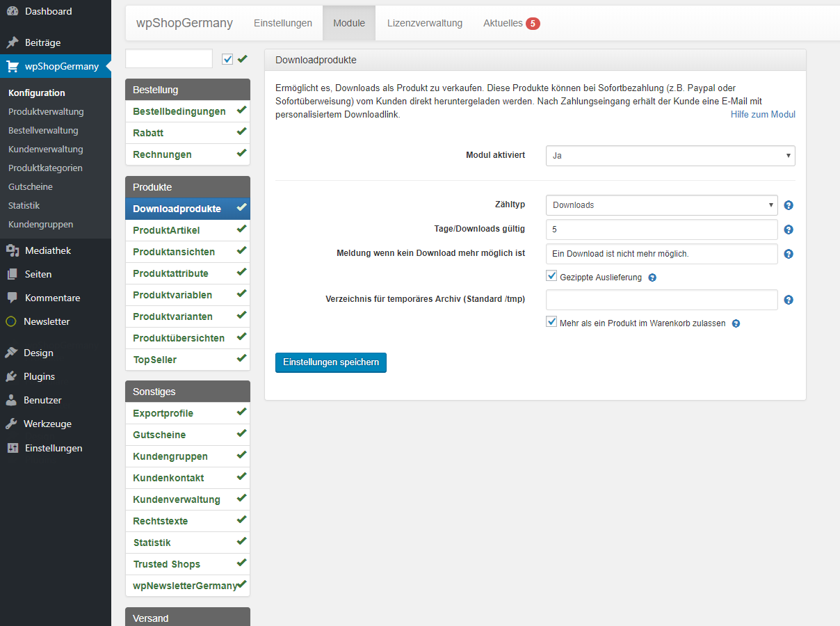Image resolution: width=840 pixels, height=626 pixels.
Task: Select the Rechtstexte module
Action: [188, 521]
